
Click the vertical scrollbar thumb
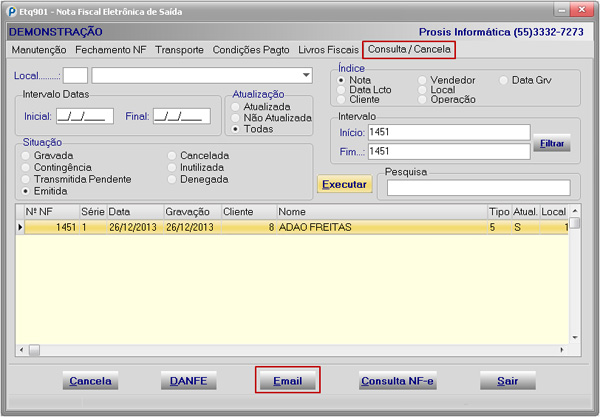[575, 223]
